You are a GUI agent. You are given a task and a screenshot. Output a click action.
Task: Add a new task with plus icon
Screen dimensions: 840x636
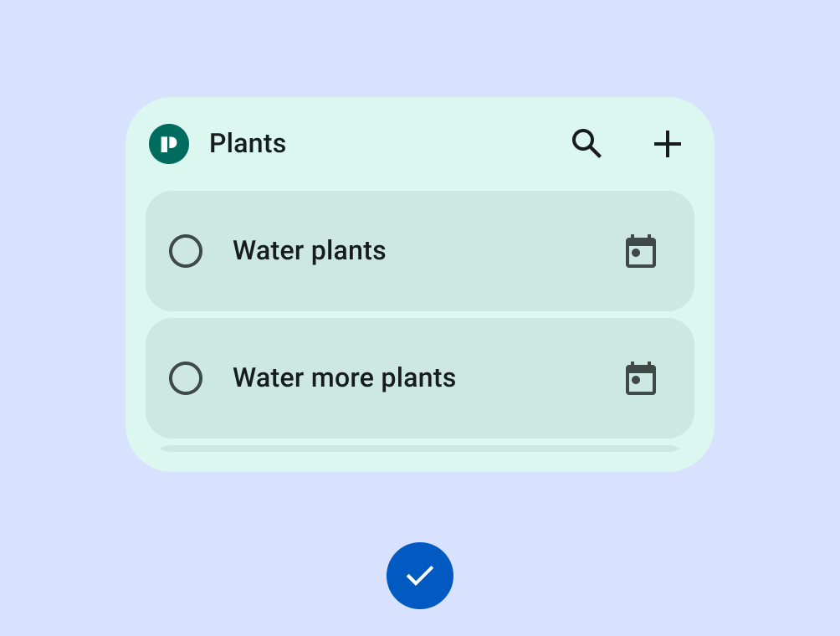668,144
